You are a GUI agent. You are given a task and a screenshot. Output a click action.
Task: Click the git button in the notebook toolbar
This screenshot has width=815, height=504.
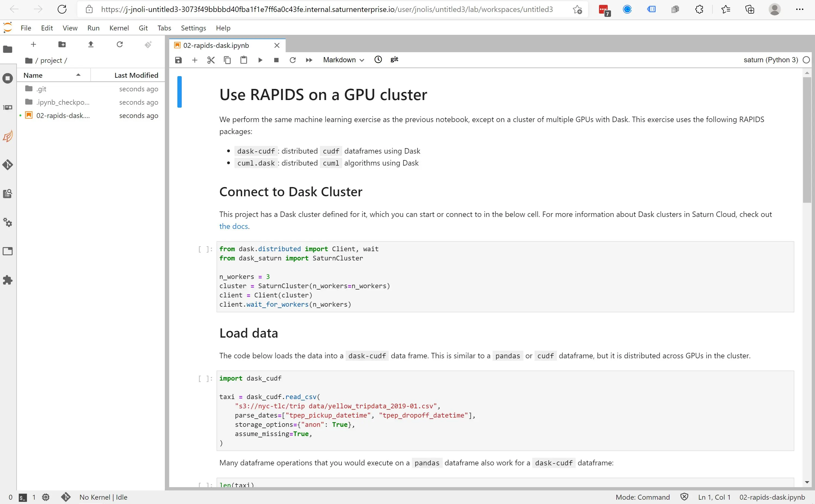[x=394, y=59]
